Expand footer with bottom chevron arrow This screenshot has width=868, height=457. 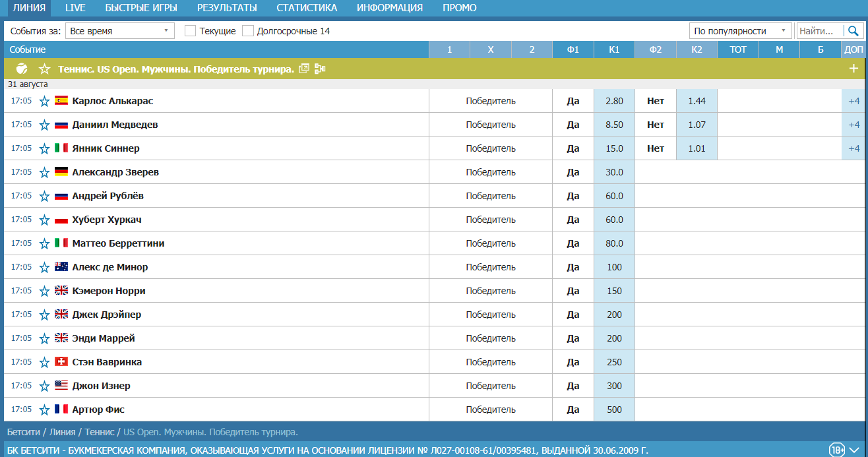coord(855,450)
